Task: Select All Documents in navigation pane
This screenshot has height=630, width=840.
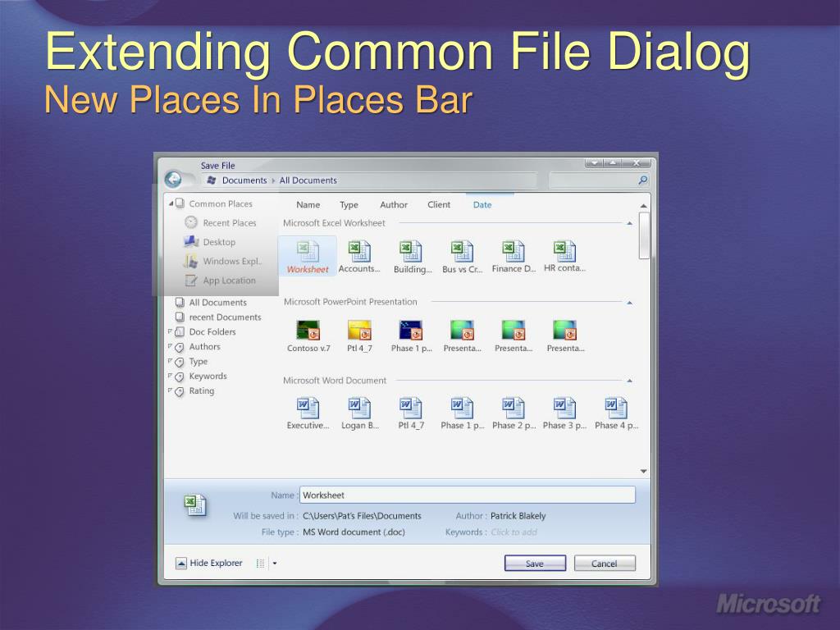Action: click(x=211, y=303)
